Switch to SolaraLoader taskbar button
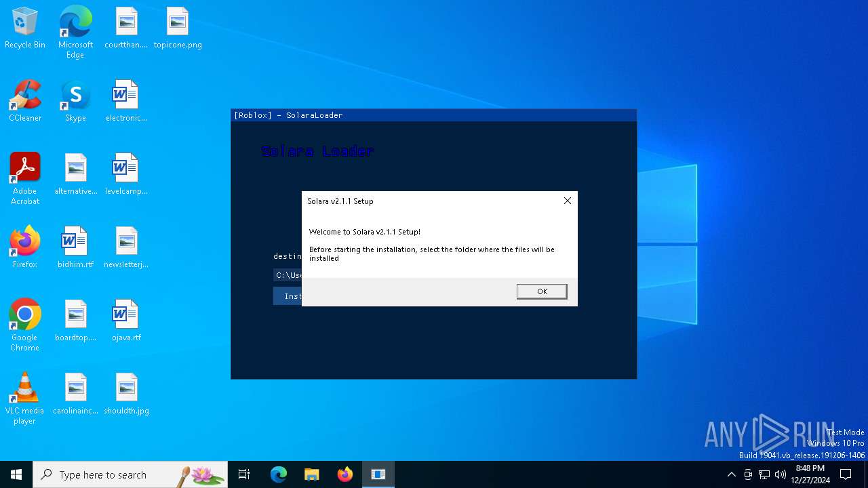Viewport: 868px width, 488px height. pos(378,474)
